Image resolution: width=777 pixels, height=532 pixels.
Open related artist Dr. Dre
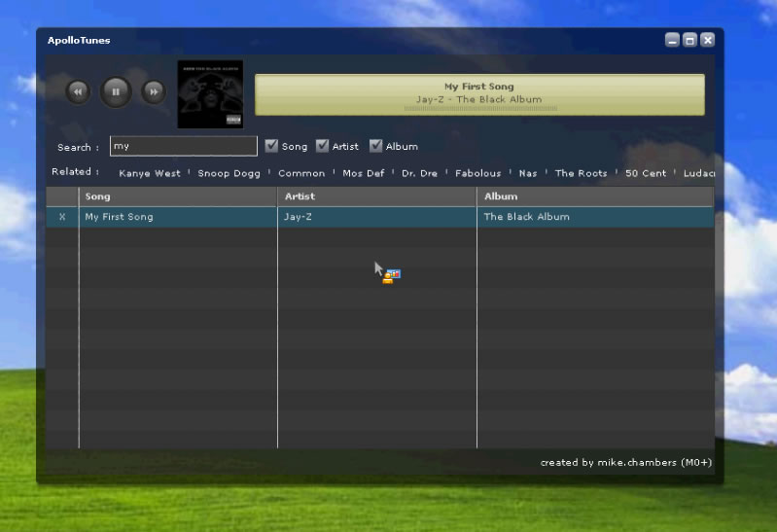(x=419, y=173)
